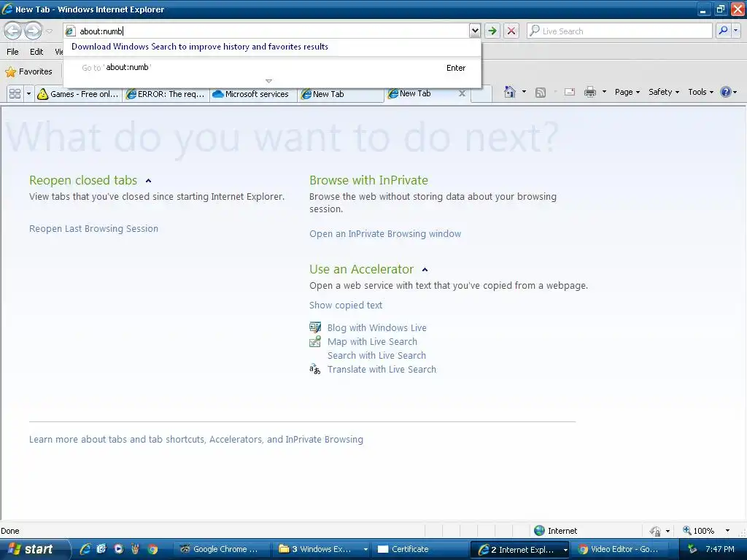This screenshot has width=747, height=560.
Task: Click the Translate with Live Search icon
Action: point(315,369)
